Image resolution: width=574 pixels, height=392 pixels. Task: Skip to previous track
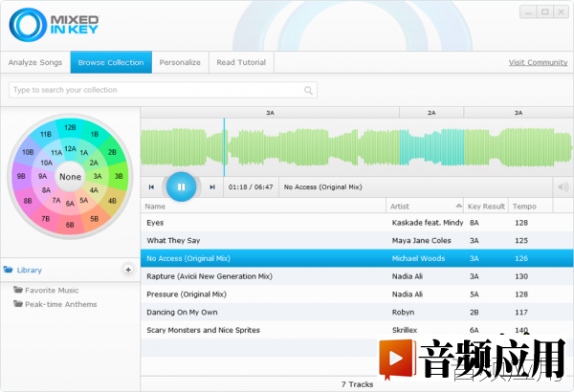[x=151, y=187]
